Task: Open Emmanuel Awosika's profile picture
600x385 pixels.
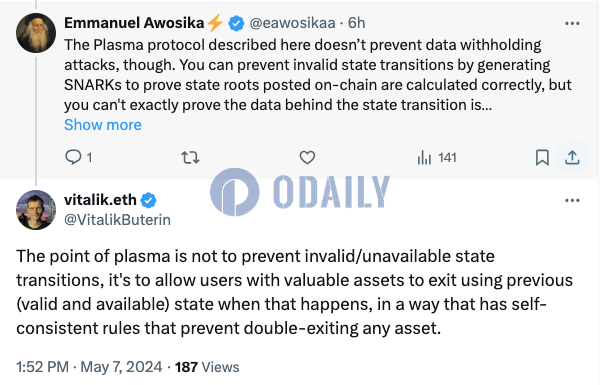Action: (x=36, y=33)
